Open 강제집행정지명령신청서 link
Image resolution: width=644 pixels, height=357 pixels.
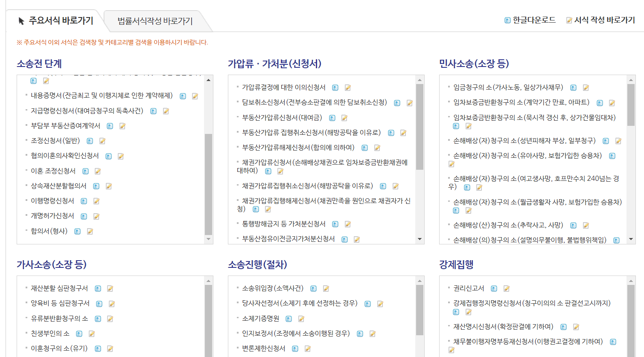[x=532, y=303]
